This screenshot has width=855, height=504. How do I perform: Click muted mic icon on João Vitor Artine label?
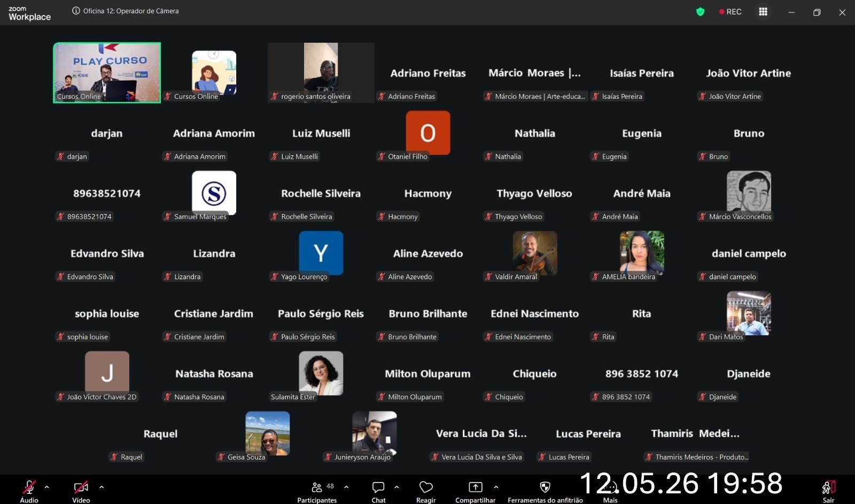pos(702,97)
